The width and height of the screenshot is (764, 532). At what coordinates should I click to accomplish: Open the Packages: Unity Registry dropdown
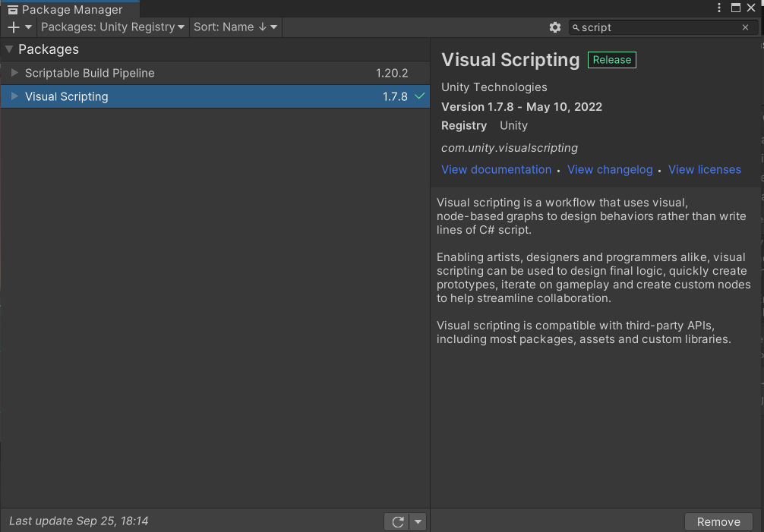(112, 27)
